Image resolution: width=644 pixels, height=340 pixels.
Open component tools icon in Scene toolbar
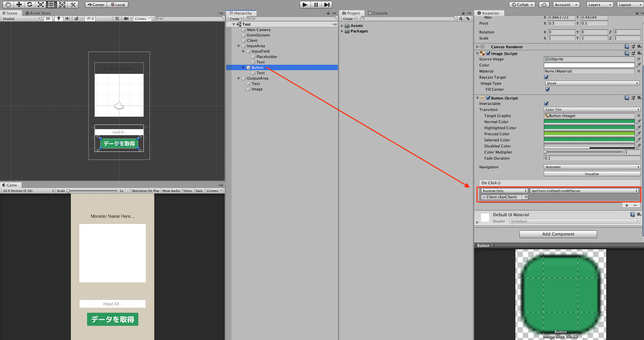(x=117, y=19)
